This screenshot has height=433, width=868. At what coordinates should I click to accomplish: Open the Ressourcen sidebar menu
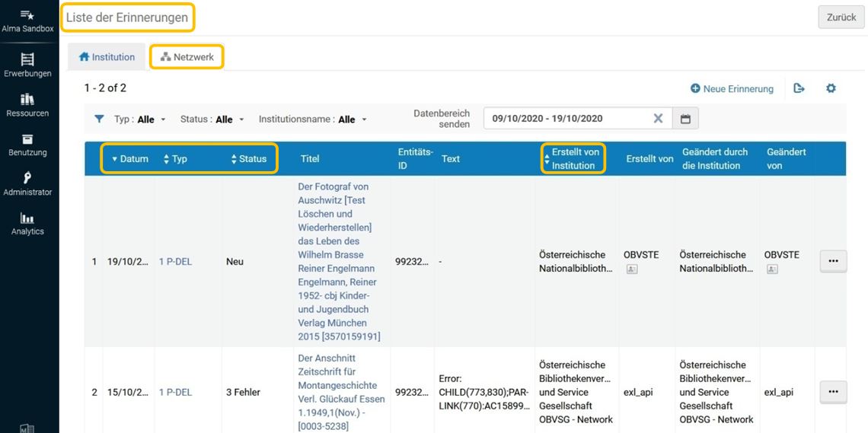coord(27,106)
